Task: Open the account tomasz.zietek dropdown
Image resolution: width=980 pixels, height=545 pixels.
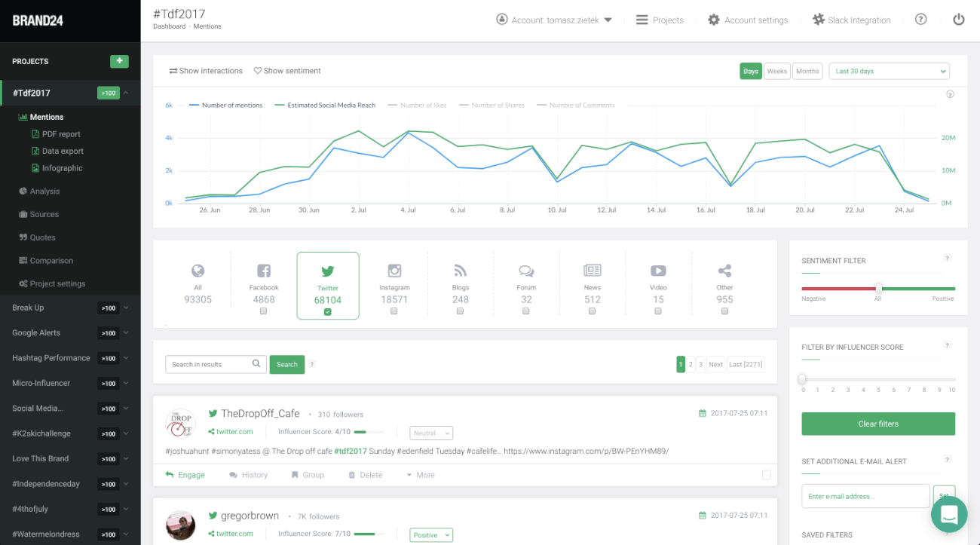Action: [x=554, y=20]
